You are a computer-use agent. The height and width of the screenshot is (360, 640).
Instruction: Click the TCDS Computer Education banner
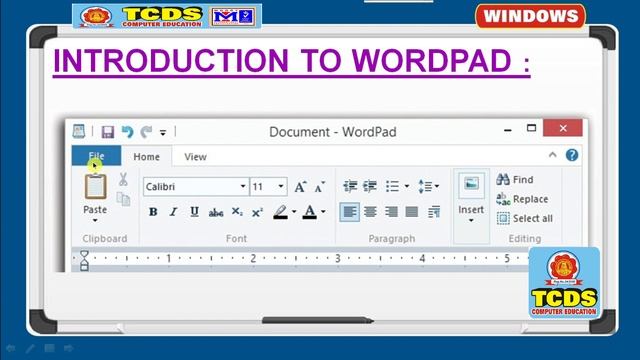click(x=167, y=16)
